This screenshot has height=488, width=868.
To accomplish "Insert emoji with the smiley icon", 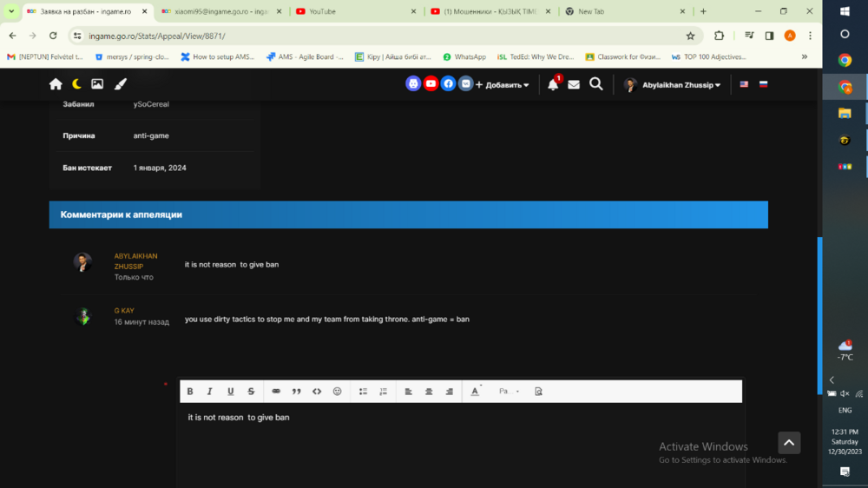I will [338, 392].
